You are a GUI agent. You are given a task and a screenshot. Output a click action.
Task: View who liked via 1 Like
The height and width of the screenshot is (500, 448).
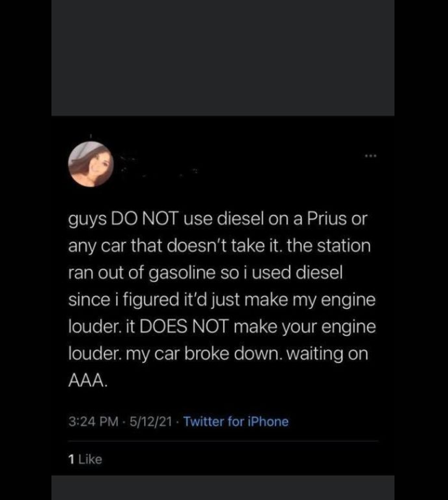pyautogui.click(x=85, y=459)
